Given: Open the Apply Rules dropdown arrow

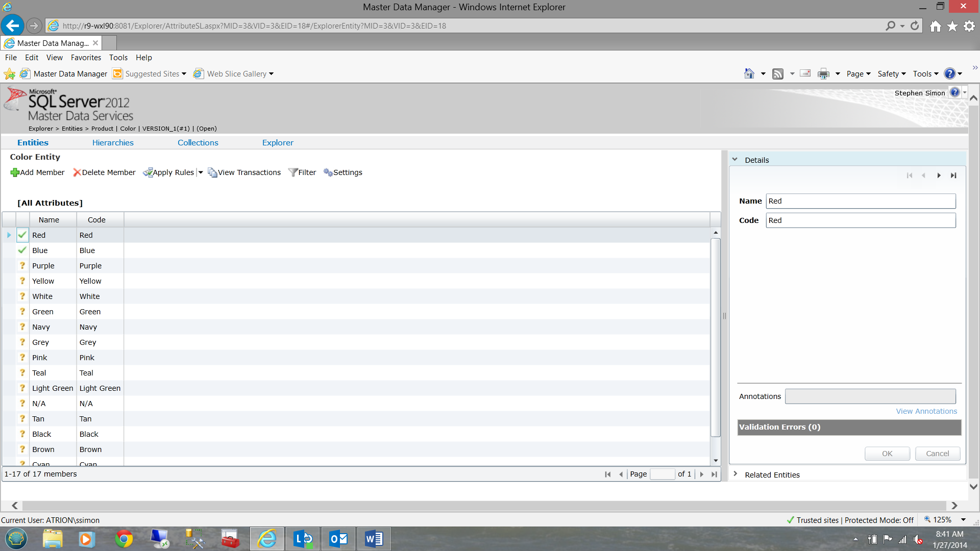Looking at the screenshot, I should click(x=201, y=172).
